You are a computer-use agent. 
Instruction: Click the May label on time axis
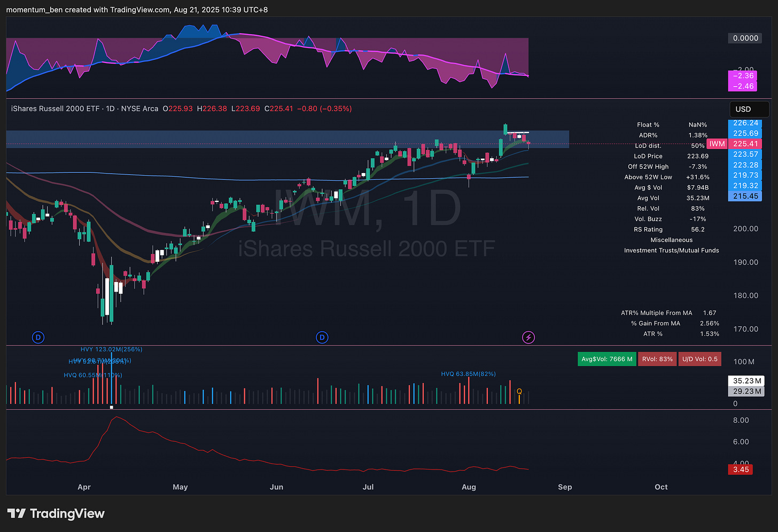pos(180,487)
